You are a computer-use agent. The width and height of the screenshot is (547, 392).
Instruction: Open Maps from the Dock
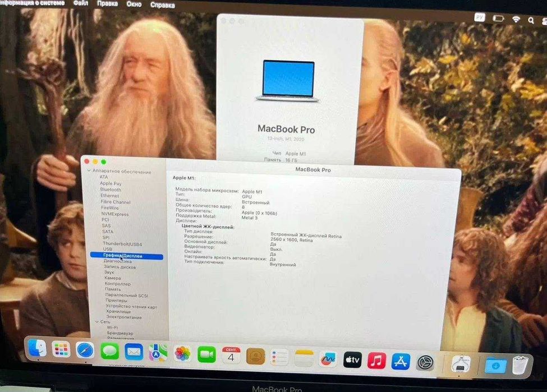tap(158, 353)
